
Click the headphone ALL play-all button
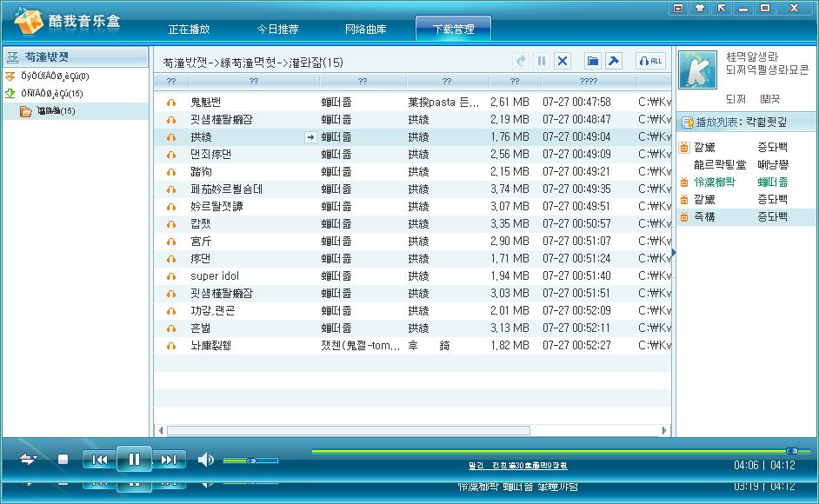pos(651,61)
